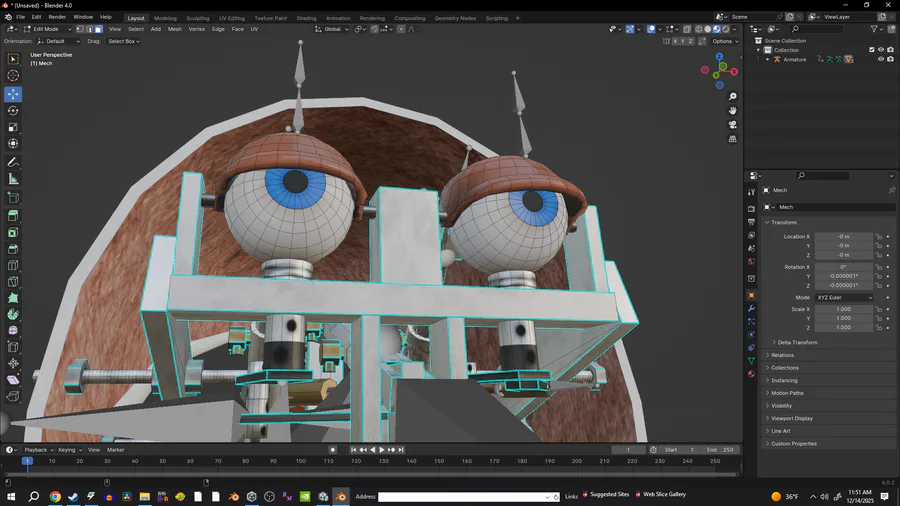Viewport: 900px width, 506px height.
Task: Choose the Rotate tool
Action: point(13,111)
